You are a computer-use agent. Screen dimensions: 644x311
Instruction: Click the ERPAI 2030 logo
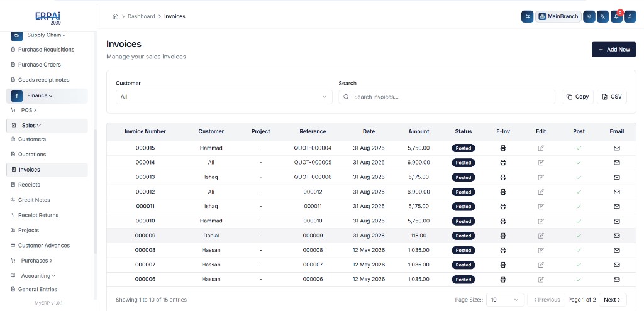pyautogui.click(x=48, y=18)
